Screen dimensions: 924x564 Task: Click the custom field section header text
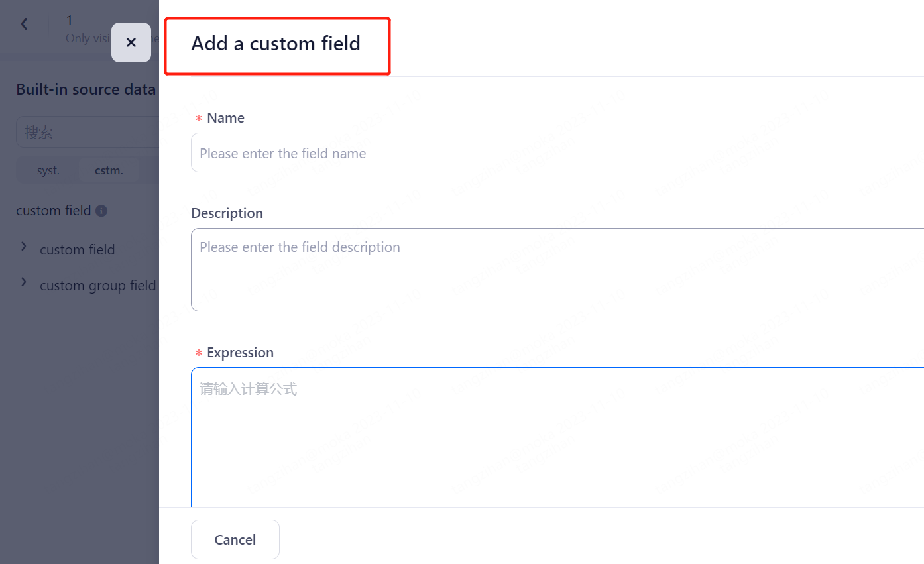tap(53, 211)
